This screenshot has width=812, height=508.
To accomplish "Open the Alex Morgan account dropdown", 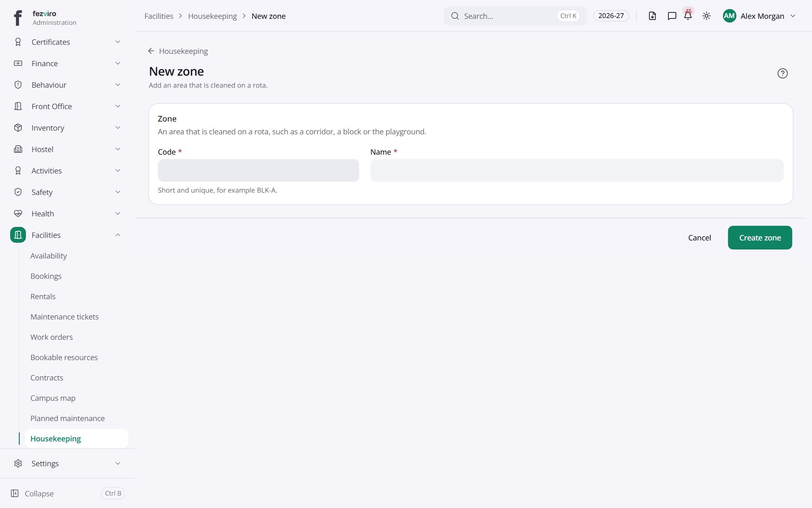I will click(x=759, y=16).
